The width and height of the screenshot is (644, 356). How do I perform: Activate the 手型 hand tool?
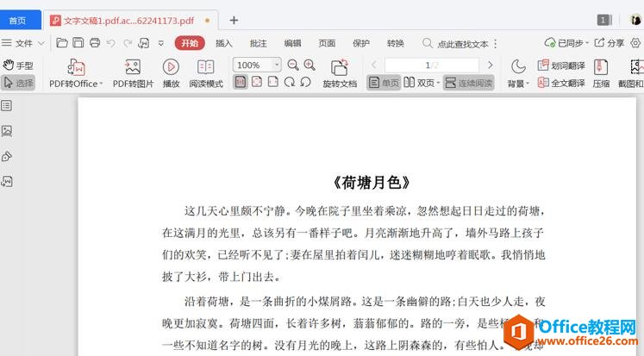click(x=17, y=66)
